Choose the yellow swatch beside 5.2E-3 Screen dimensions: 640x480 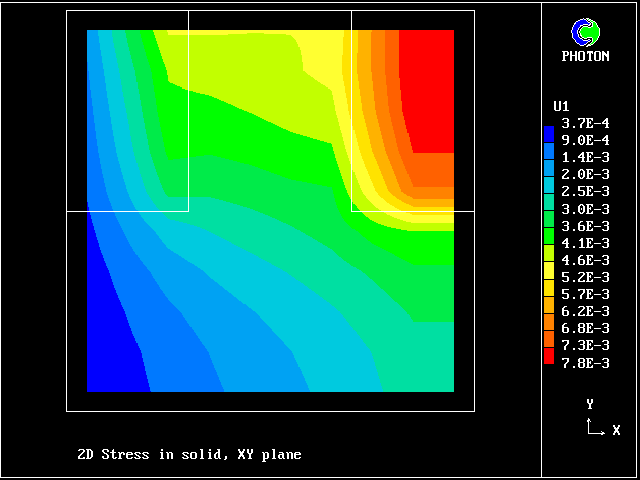click(x=548, y=270)
